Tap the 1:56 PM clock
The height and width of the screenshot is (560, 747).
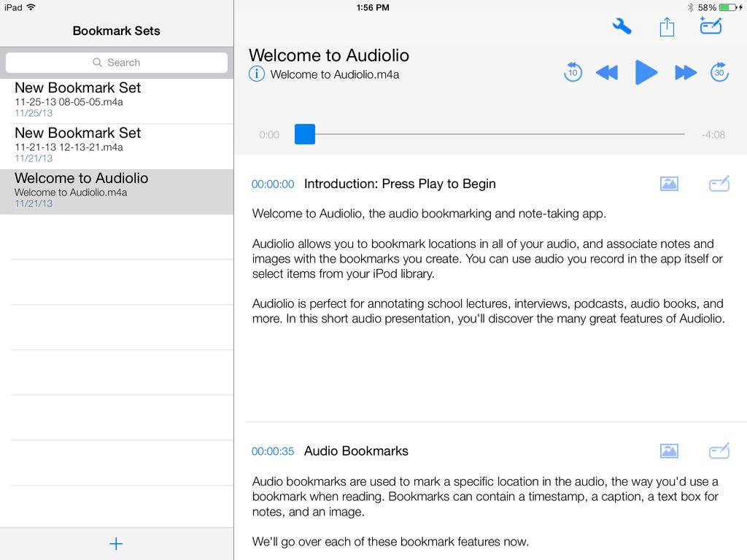(373, 7)
